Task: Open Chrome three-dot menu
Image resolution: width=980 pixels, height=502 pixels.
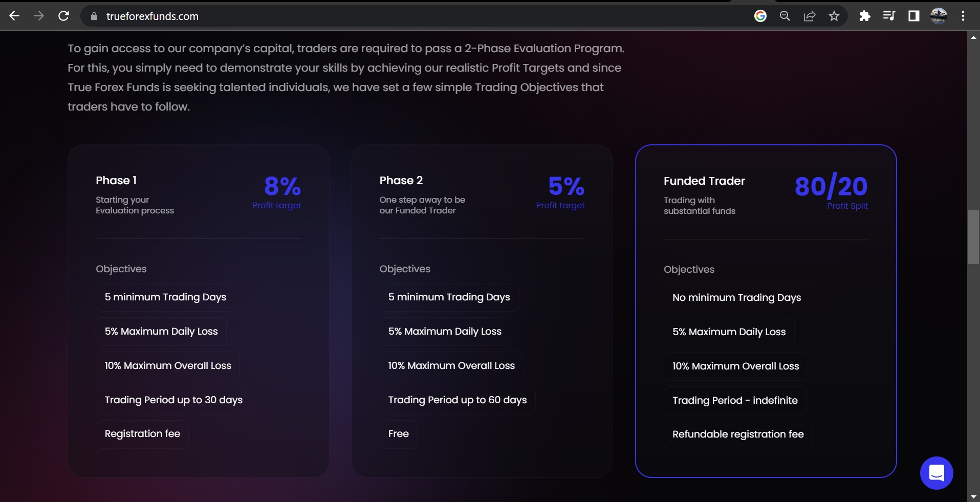Action: 963,16
